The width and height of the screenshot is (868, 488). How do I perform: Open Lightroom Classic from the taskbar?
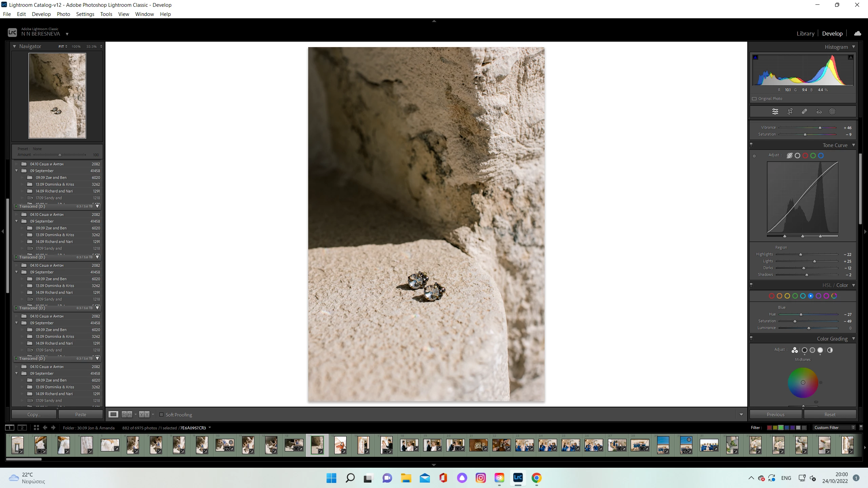(x=518, y=478)
